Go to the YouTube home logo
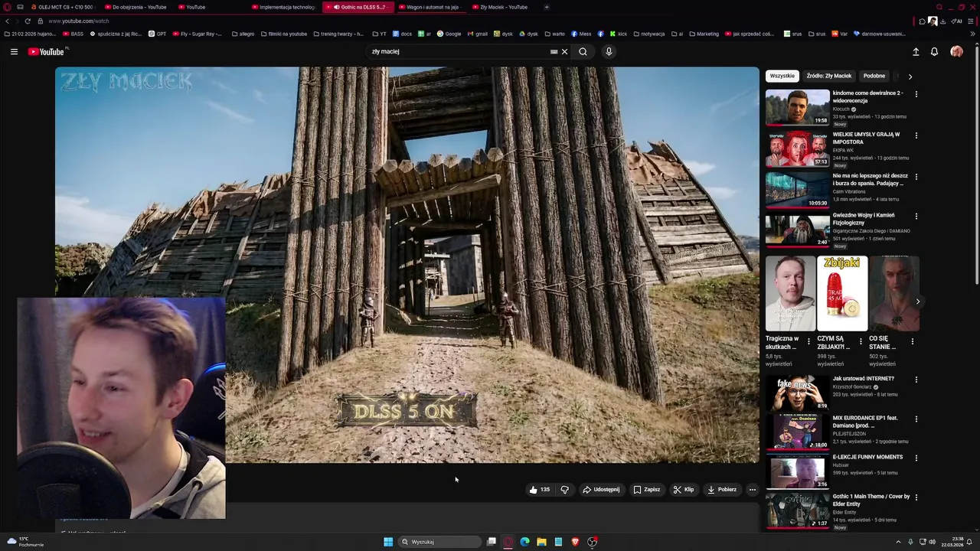980x551 pixels. 47,52
